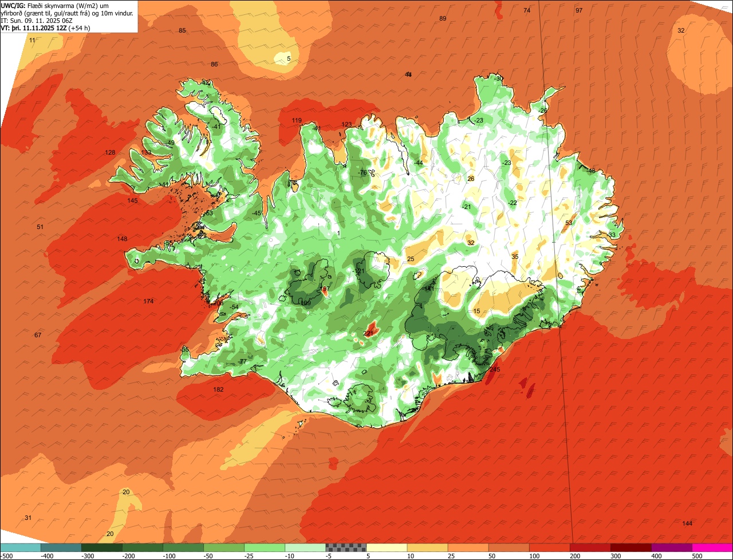
Task: Click the map value 174 over the sea
Action: [149, 301]
